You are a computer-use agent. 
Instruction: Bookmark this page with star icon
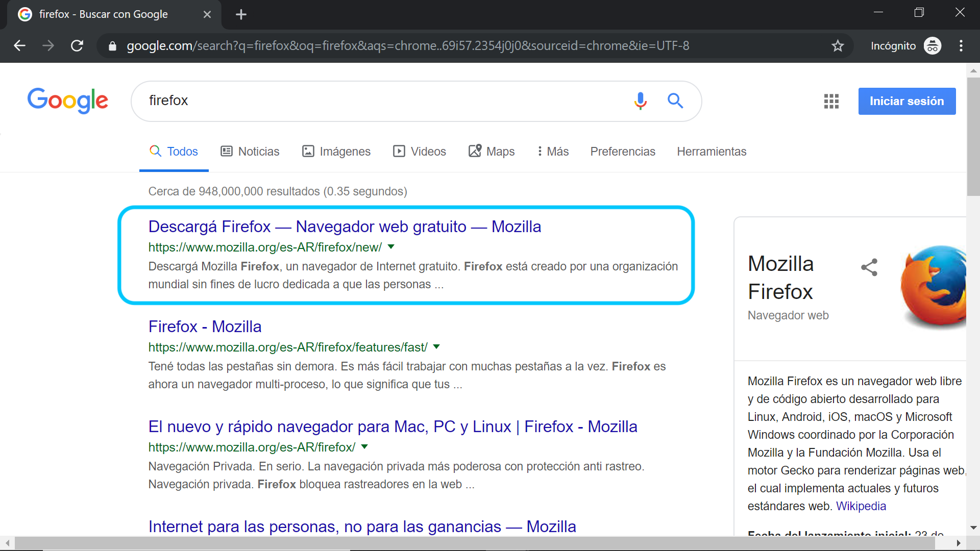pyautogui.click(x=838, y=46)
